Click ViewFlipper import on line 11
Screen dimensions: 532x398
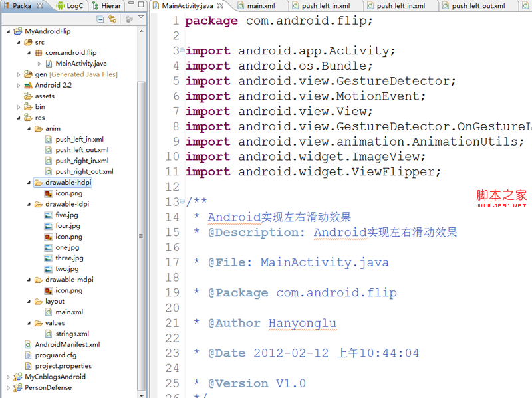pyautogui.click(x=313, y=172)
